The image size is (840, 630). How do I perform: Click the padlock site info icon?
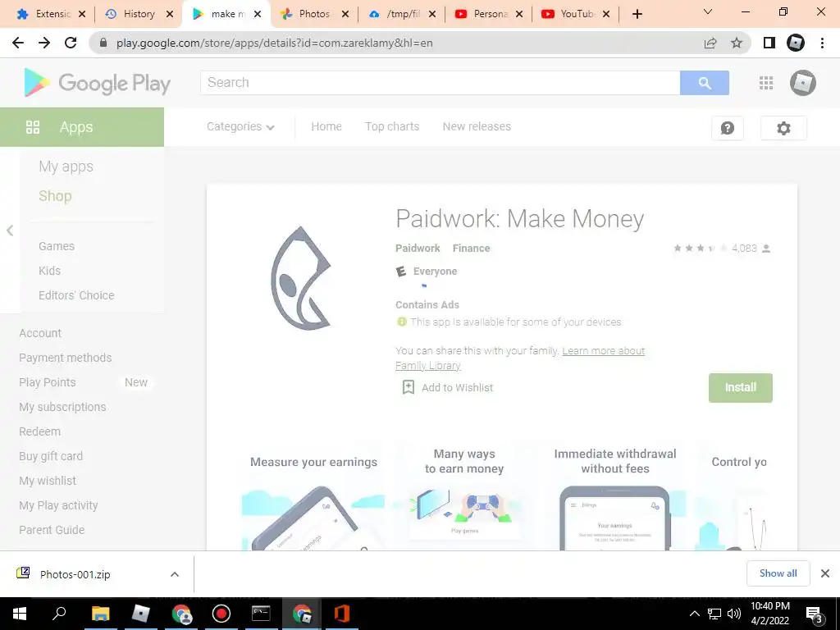103,43
